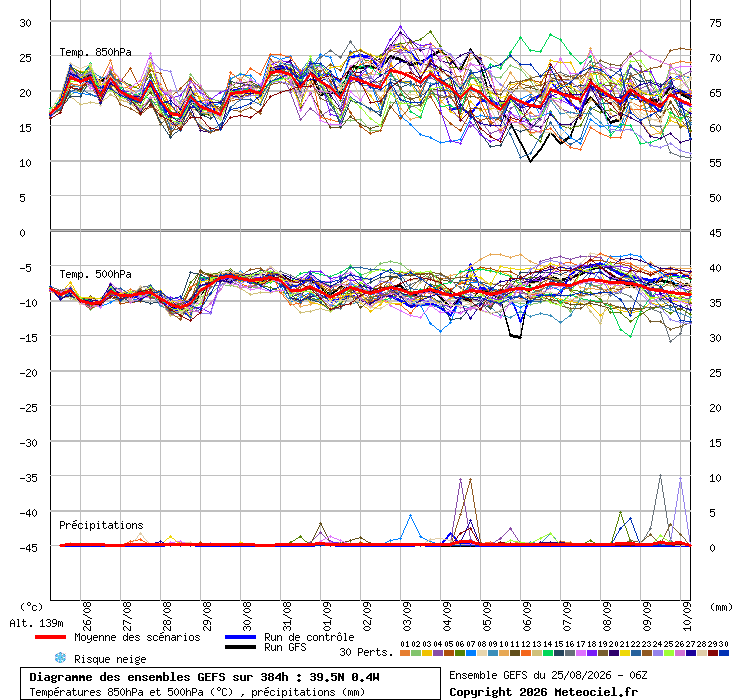This screenshot has height=700, width=740.
Task: Click the 02/09 date axis label
Action: (x=368, y=616)
